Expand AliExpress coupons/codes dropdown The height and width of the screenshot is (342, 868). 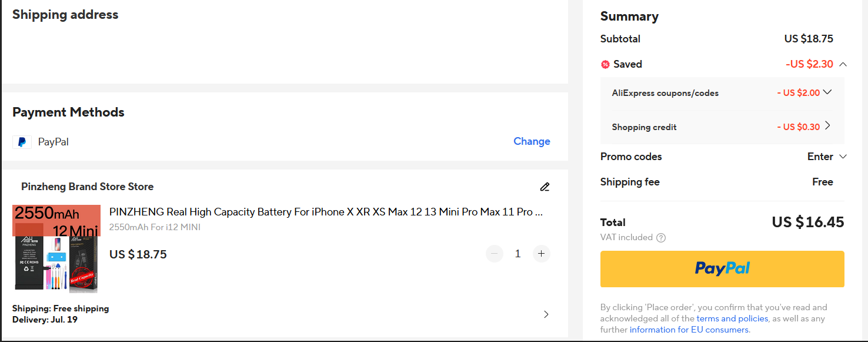pos(827,92)
